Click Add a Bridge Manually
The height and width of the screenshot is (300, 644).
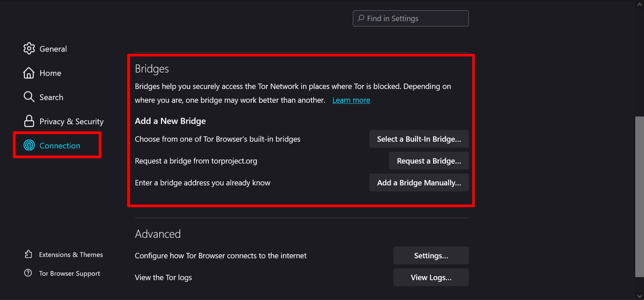[x=419, y=182]
